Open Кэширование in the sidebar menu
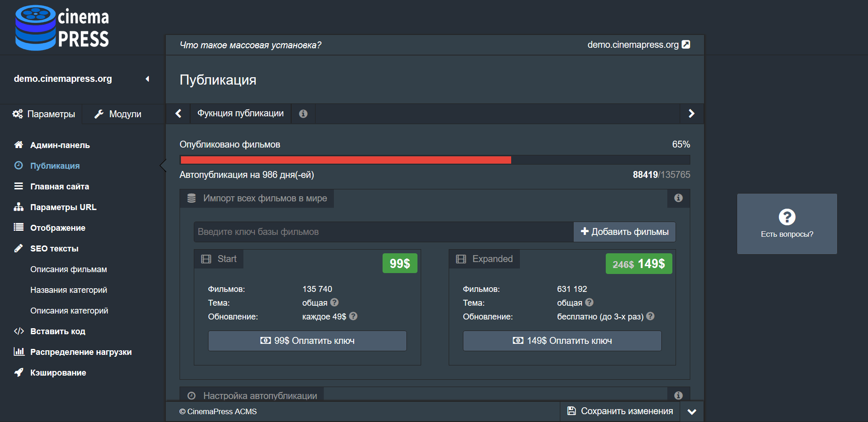Viewport: 868px width, 422px height. [58, 373]
